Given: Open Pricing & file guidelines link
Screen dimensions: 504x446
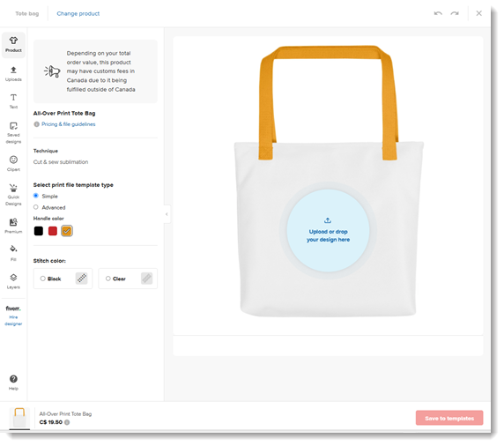Looking at the screenshot, I should (x=69, y=124).
